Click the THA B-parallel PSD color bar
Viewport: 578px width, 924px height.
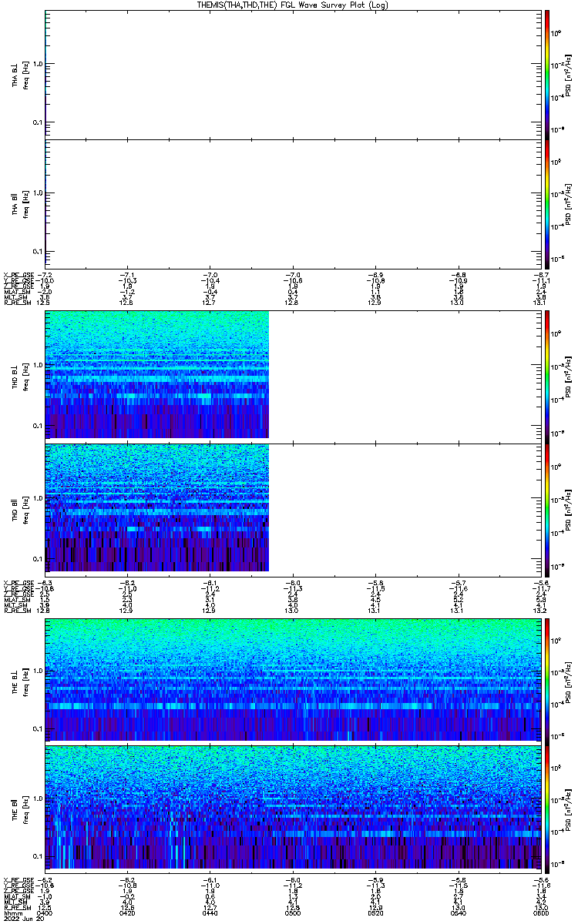click(547, 204)
